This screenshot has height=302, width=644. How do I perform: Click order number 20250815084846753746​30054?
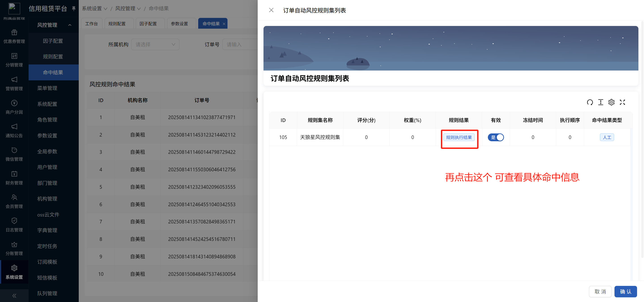[x=202, y=274]
